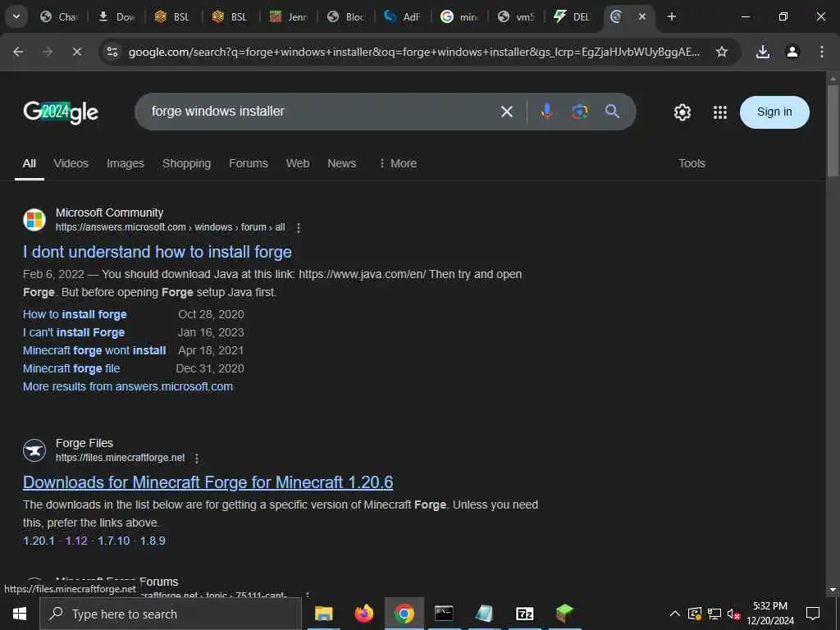Open the Minecraft block taskbar icon
840x630 pixels.
point(564,614)
